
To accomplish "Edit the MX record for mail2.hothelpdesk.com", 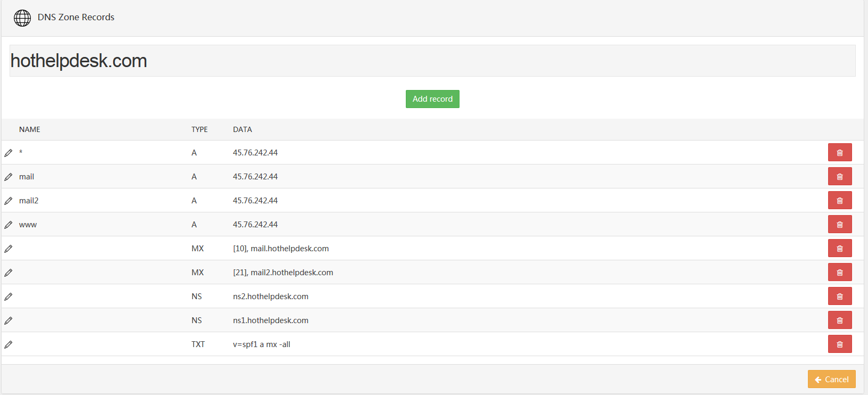I will tap(9, 273).
